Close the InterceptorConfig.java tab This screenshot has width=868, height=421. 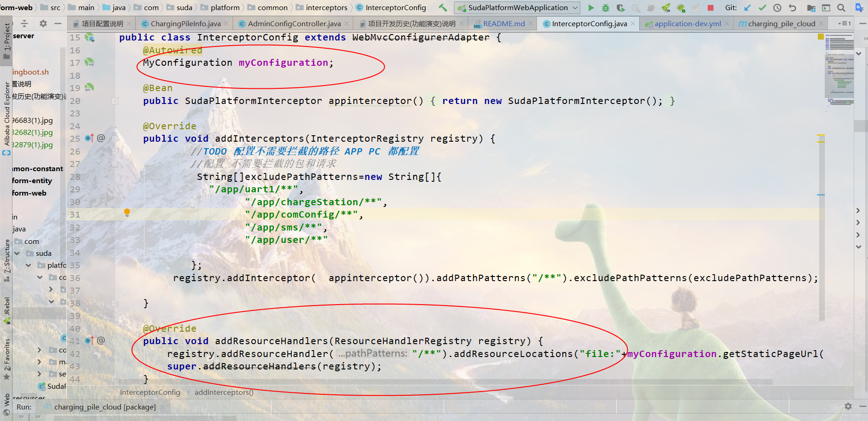(x=633, y=23)
